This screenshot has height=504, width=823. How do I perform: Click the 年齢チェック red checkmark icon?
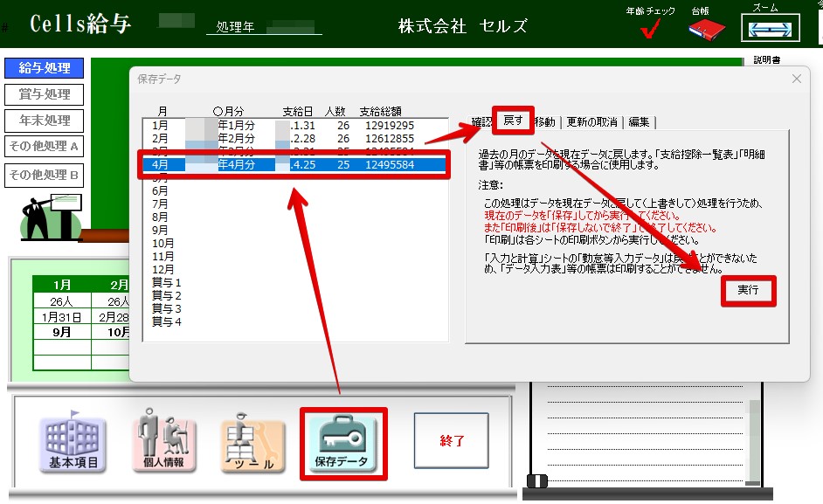click(651, 31)
